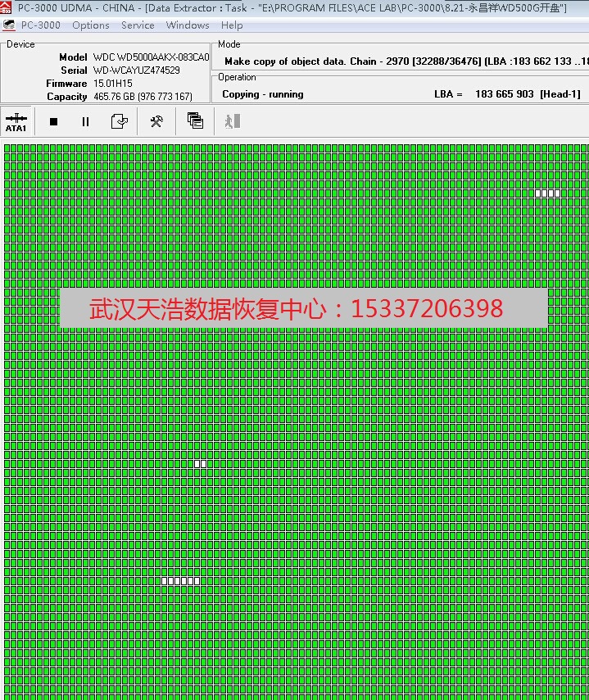Open the Service menu
Image resolution: width=589 pixels, height=700 pixels.
point(138,25)
